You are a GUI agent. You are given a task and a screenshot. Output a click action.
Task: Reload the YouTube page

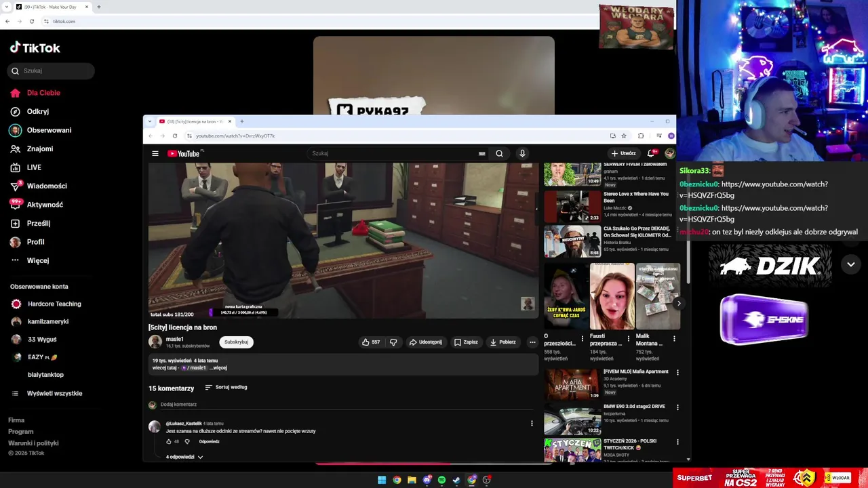[175, 136]
